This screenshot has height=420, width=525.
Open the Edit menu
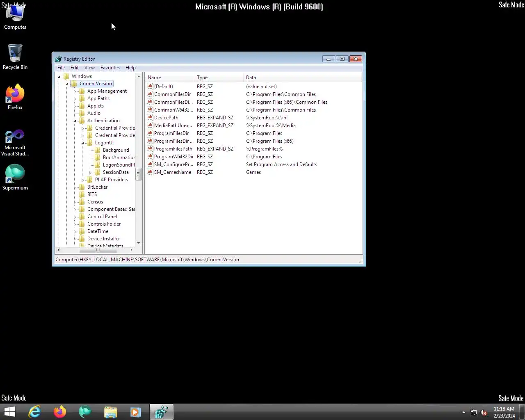click(75, 68)
